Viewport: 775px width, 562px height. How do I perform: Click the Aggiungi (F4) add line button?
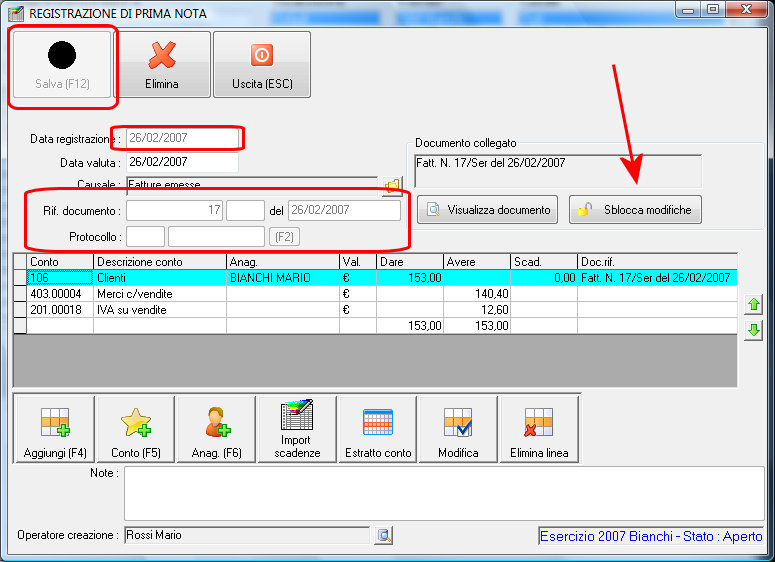click(x=55, y=430)
